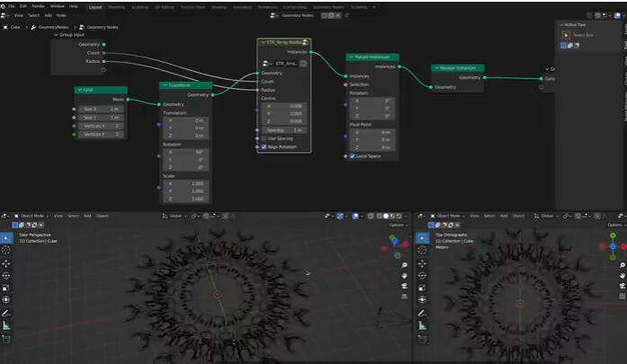This screenshot has height=364, width=627.
Task: Select the Rotate tool in Top Orthographic viewport
Action: pyautogui.click(x=422, y=276)
